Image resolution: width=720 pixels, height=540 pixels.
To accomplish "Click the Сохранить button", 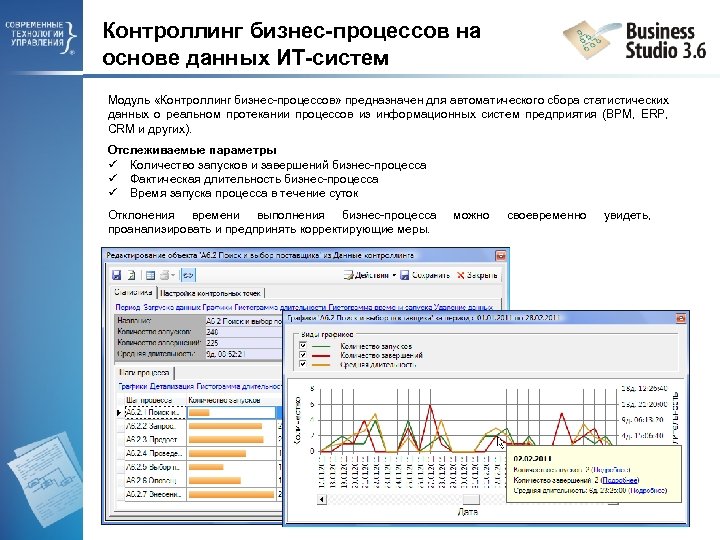I will pos(425,275).
